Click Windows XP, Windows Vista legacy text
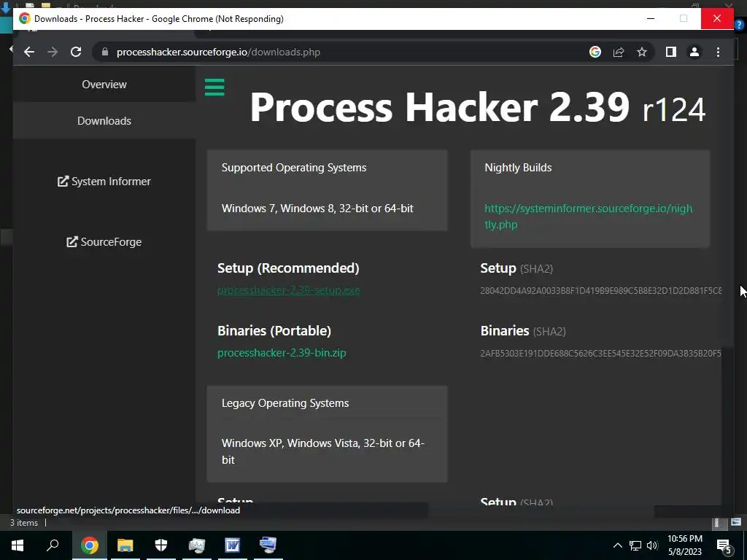Viewport: 747px width, 560px height. point(322,451)
